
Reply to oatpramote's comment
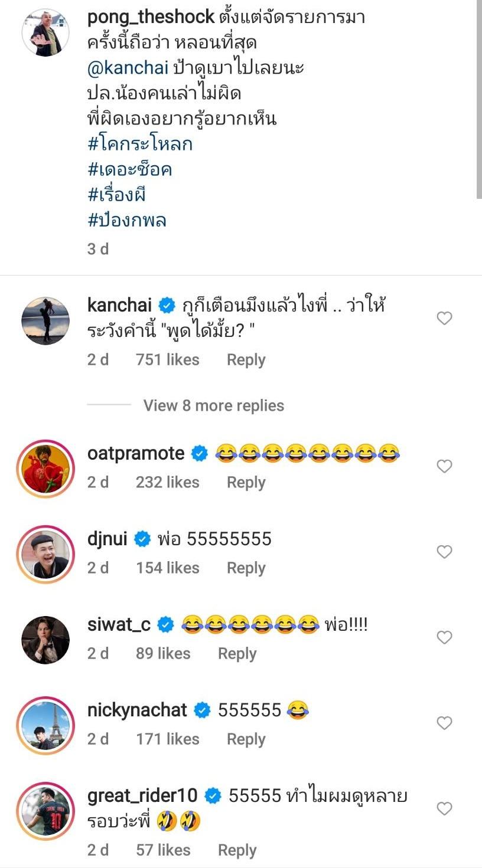click(x=246, y=482)
